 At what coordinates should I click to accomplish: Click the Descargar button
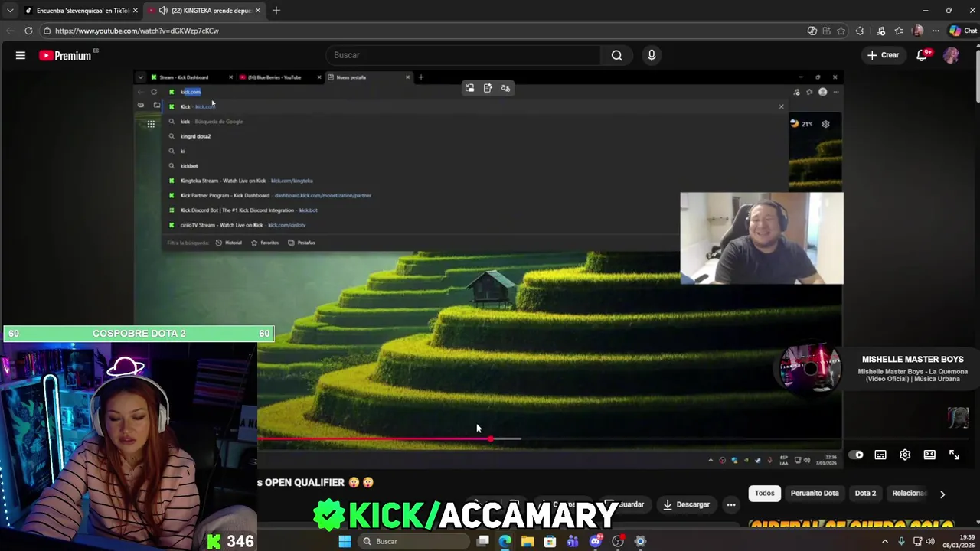coord(686,504)
